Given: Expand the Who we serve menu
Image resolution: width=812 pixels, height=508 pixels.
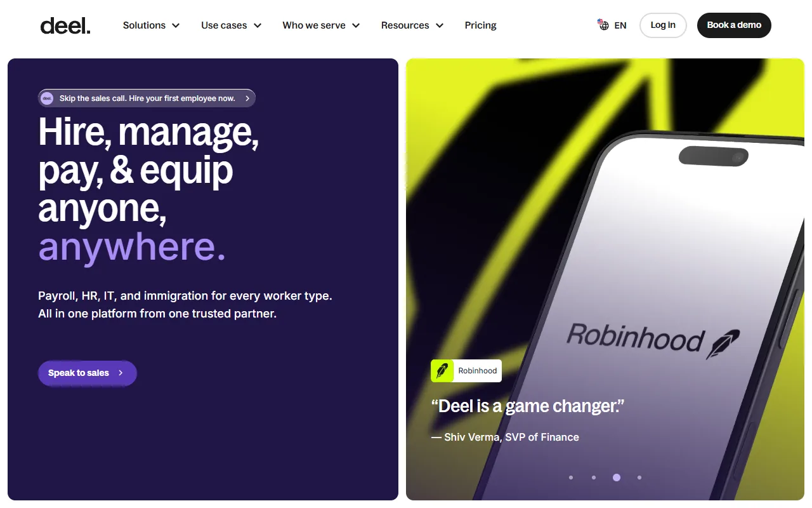Looking at the screenshot, I should (x=322, y=25).
